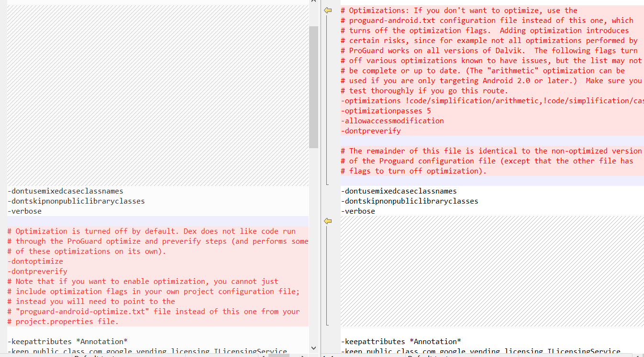
Task: Click '-verbose' in the right pane
Action: pyautogui.click(x=358, y=211)
